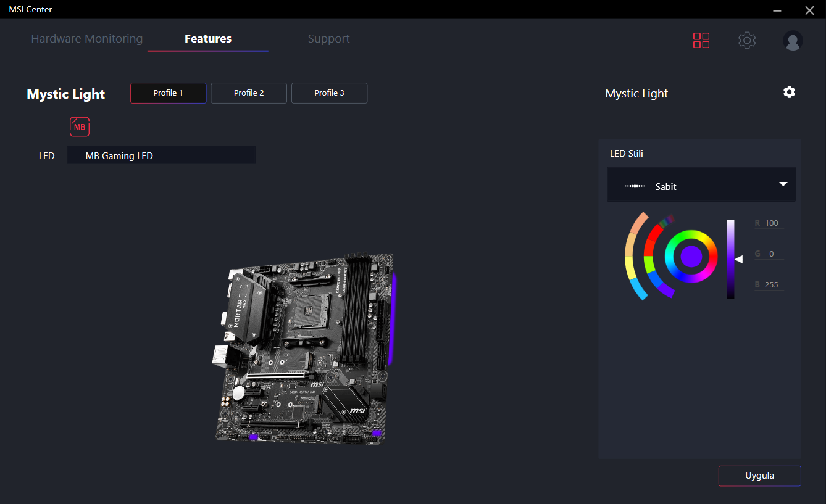
Task: Click the R value input field
Action: 772,223
